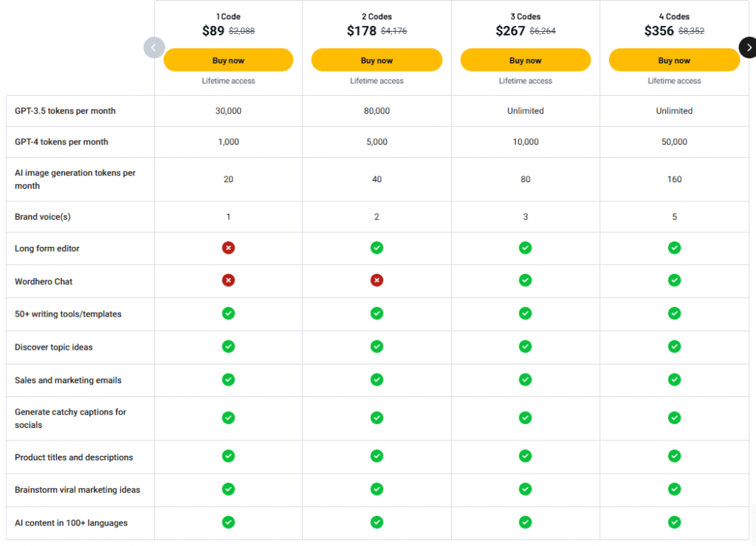This screenshot has height=546, width=756.
Task: Click the 'Brand voice(s)' row label
Action: click(x=42, y=217)
